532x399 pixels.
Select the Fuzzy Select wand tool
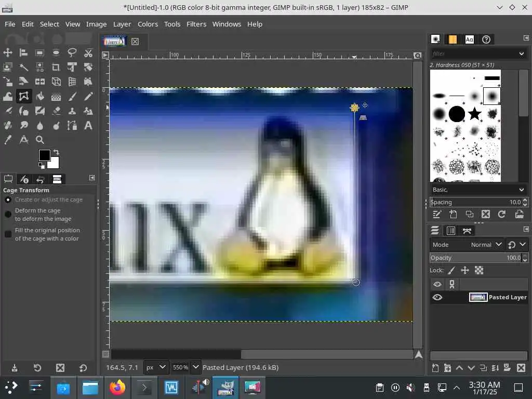tap(23, 67)
